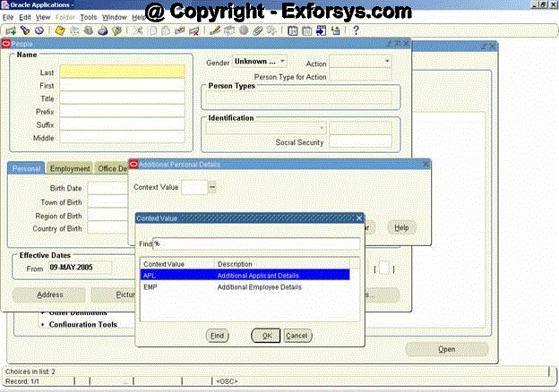Viewport: 559px width, 392px height.
Task: Click the Find text field containing %
Action: coord(255,243)
